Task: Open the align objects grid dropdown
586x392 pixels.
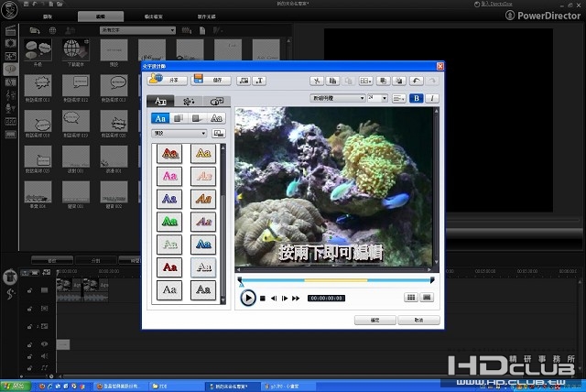Action: (x=365, y=81)
